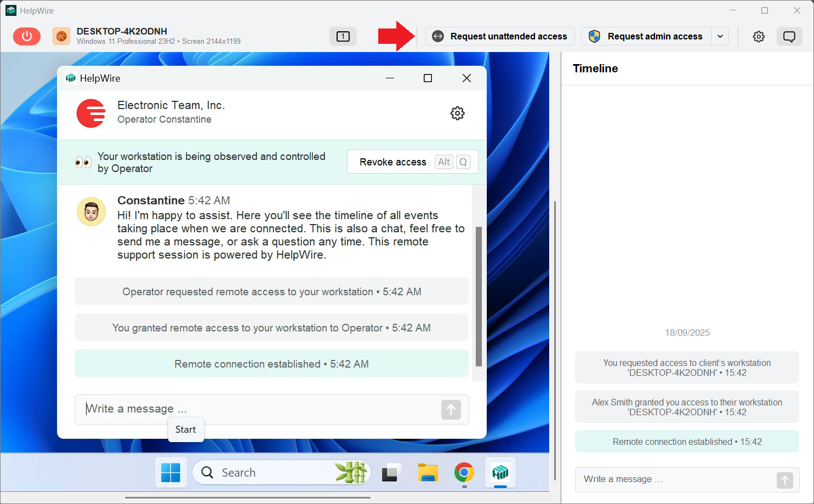Open the chat speech bubble icon
This screenshot has height=504, width=814.
pyautogui.click(x=789, y=36)
